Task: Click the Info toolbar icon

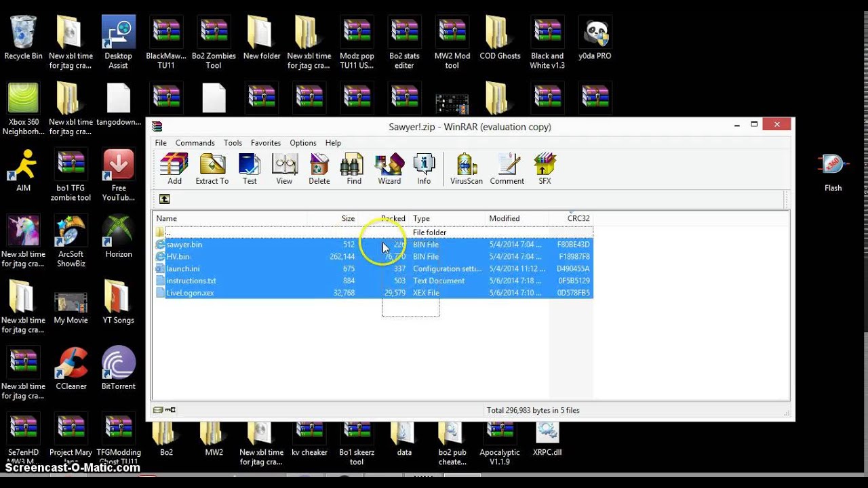Action: 424,169
